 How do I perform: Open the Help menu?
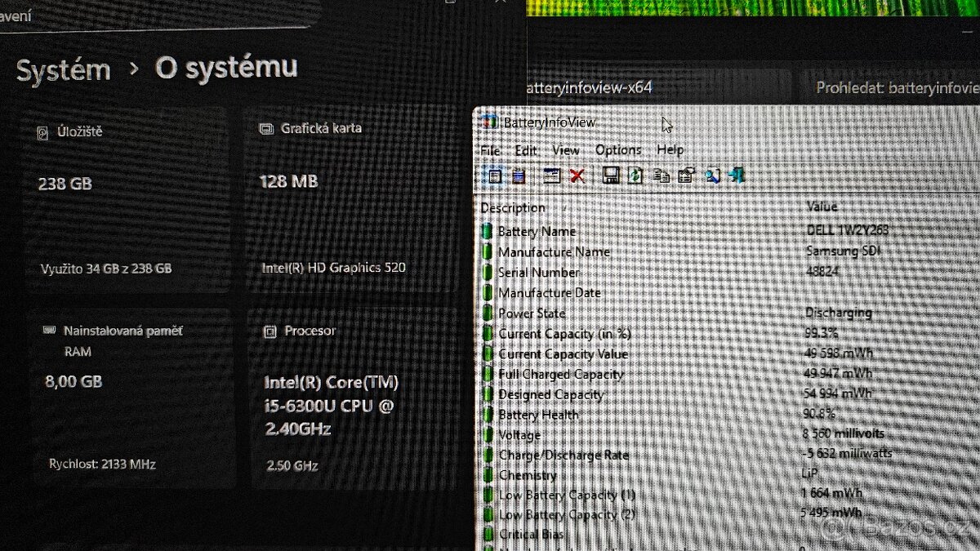670,150
